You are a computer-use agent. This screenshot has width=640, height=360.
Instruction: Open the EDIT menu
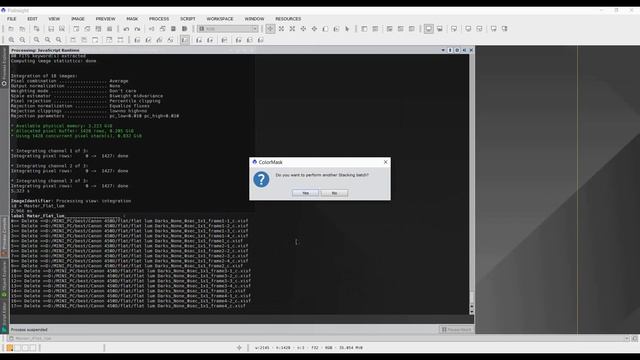pyautogui.click(x=32, y=19)
